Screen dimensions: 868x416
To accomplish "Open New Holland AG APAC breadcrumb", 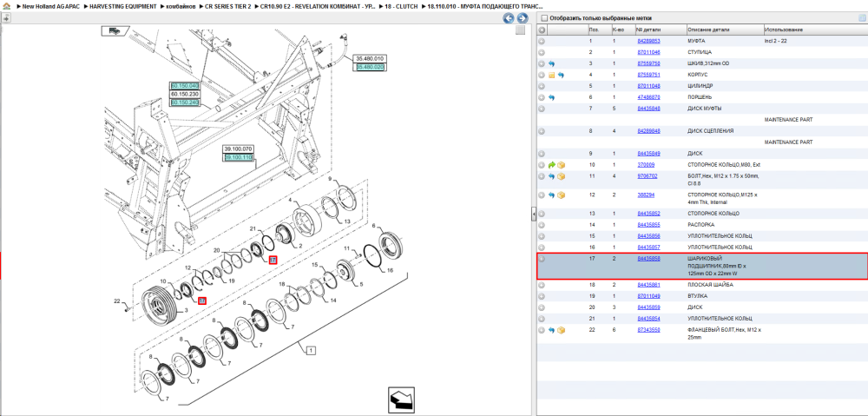I will coord(49,6).
